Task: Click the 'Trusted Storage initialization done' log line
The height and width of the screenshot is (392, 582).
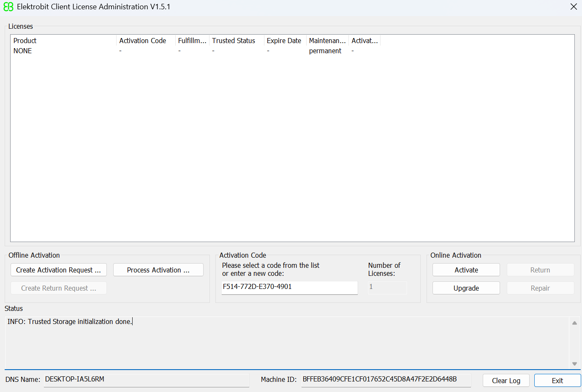Action: [70, 321]
